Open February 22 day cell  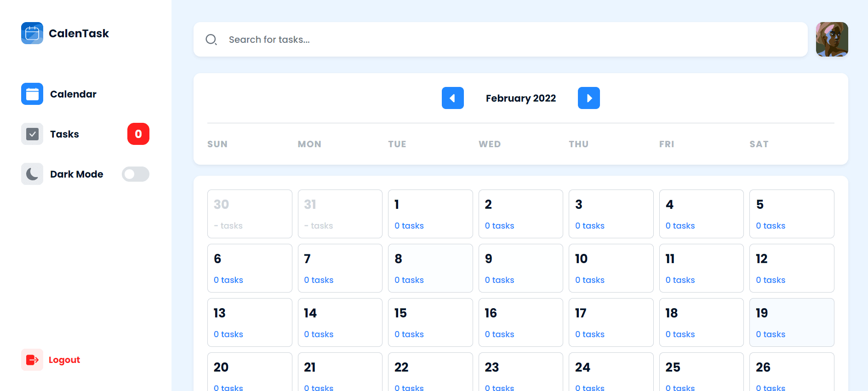(x=430, y=372)
